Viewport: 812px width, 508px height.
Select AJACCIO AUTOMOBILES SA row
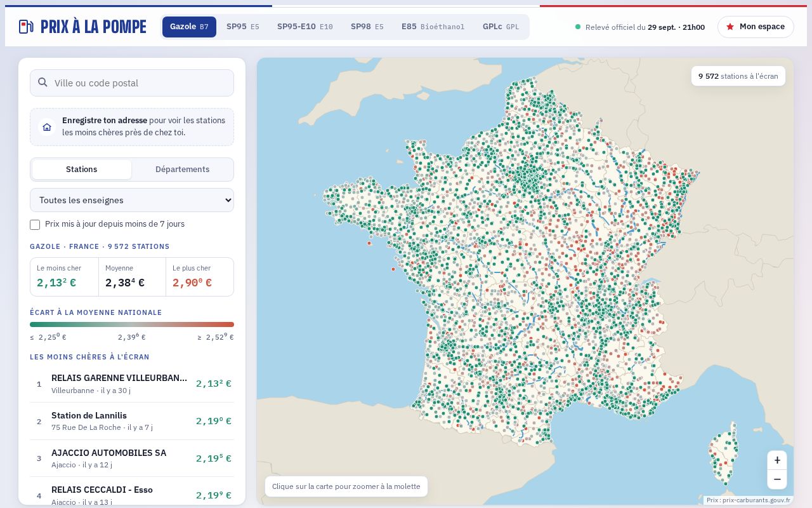(x=132, y=458)
